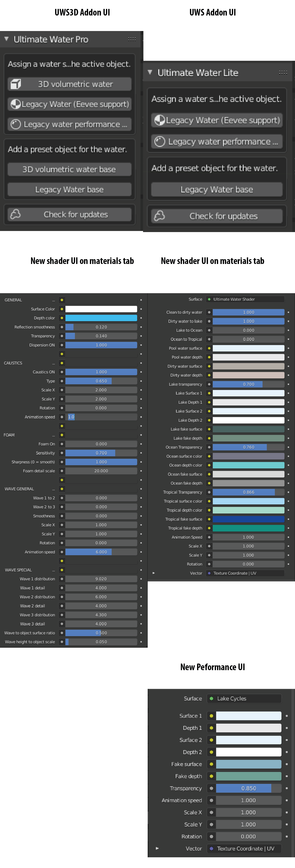Image resolution: width=295 pixels, height=868 pixels.
Task: Click Check for updates in Lite panel
Action: tap(217, 216)
